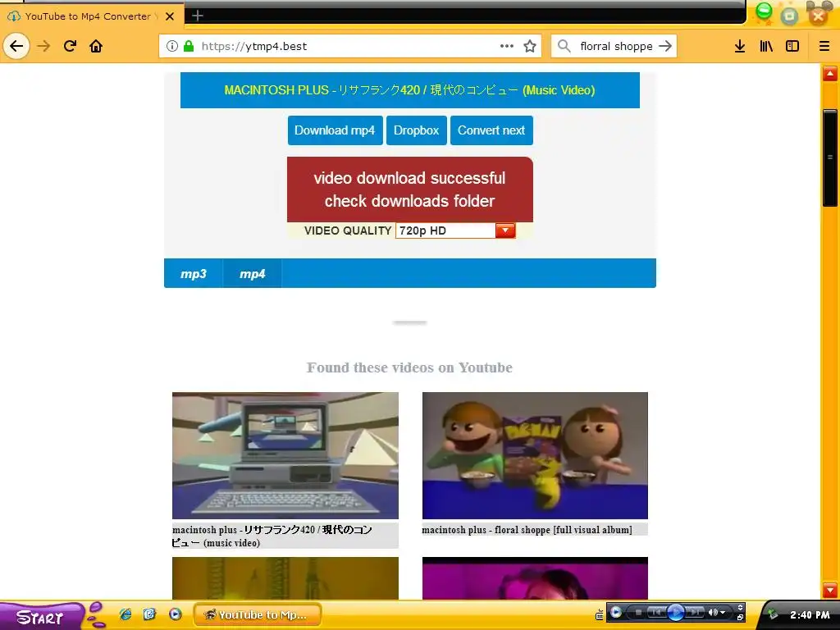This screenshot has height=630, width=840.
Task: Click the red arrow of the quality selector
Action: click(x=505, y=231)
